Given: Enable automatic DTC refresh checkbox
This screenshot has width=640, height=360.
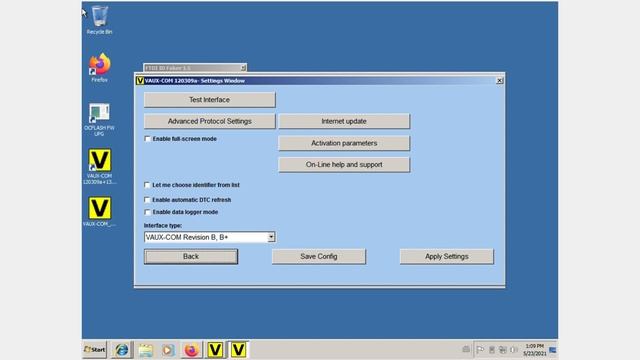Looking at the screenshot, I should click(x=147, y=200).
